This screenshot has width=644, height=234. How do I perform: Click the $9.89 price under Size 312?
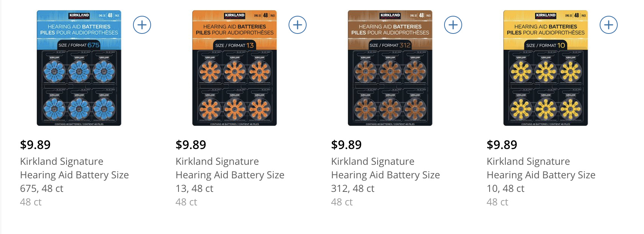pos(346,144)
